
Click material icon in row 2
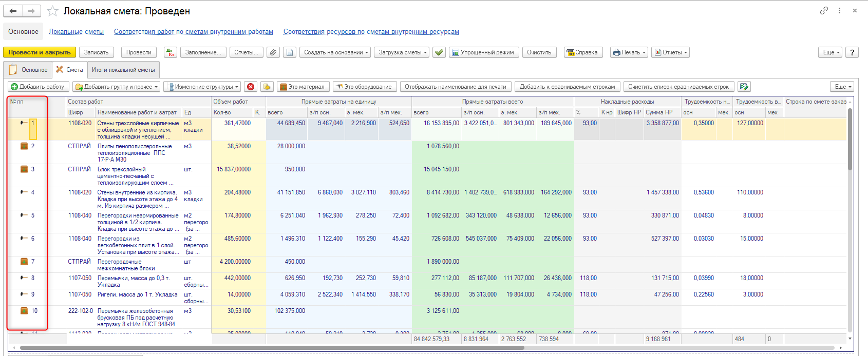[24, 146]
